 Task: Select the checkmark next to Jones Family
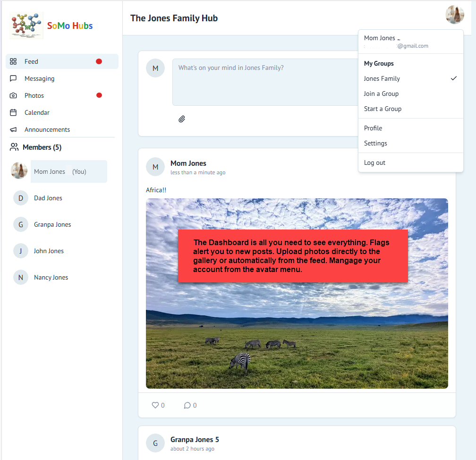(453, 78)
